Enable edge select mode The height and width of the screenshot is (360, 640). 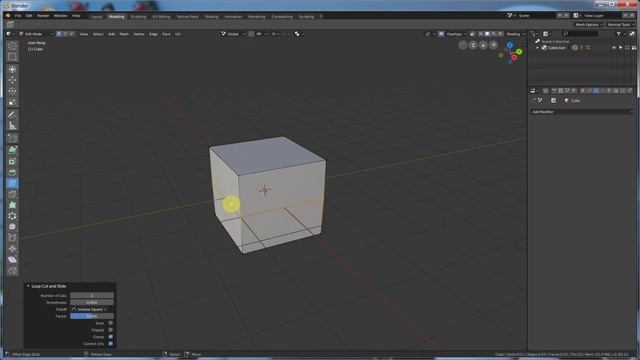tap(65, 34)
